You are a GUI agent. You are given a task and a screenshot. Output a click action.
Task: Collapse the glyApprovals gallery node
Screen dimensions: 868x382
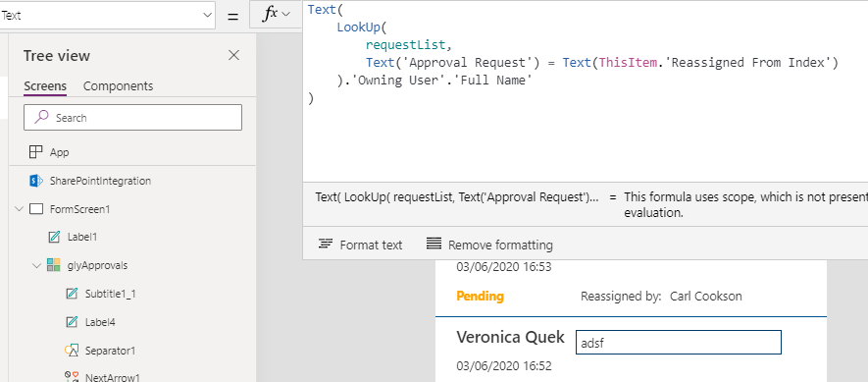(x=37, y=265)
